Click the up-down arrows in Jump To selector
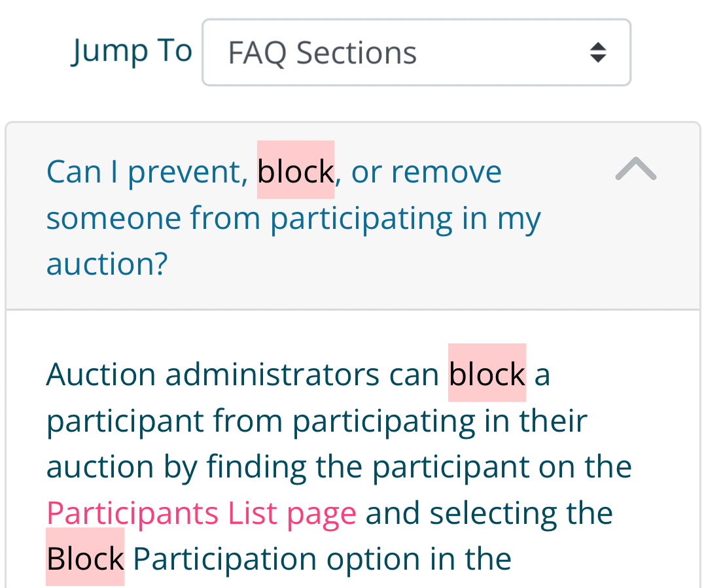The width and height of the screenshot is (704, 588). [597, 52]
